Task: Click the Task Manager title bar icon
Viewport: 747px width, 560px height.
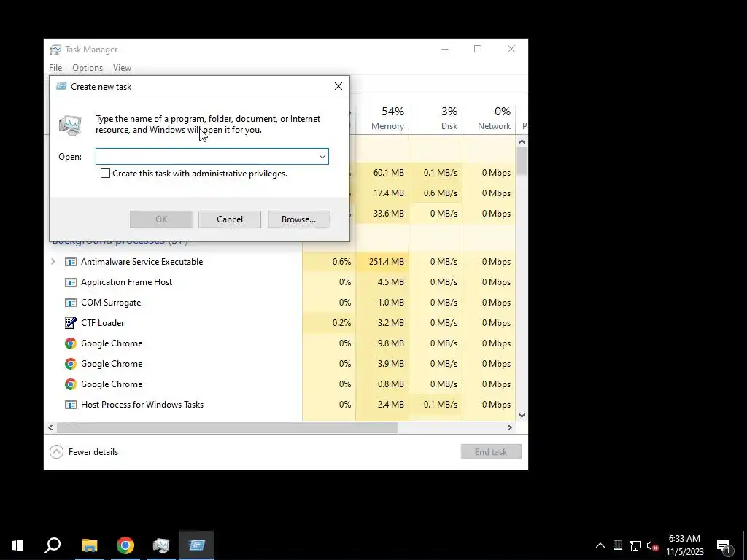Action: click(55, 50)
